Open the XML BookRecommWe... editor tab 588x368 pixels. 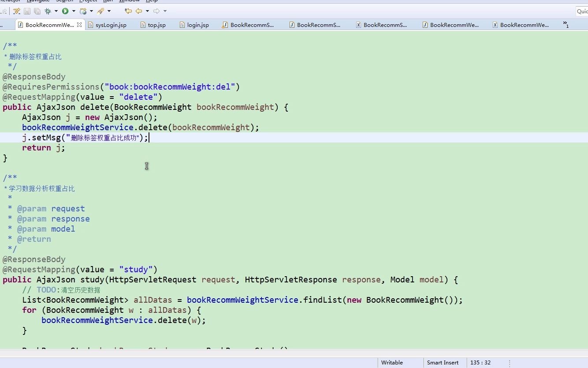click(x=521, y=25)
